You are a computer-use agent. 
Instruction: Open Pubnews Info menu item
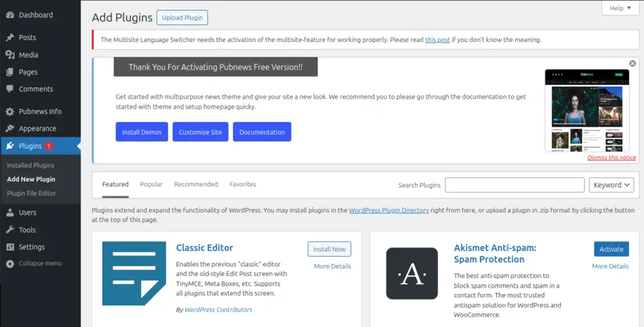pyautogui.click(x=40, y=112)
